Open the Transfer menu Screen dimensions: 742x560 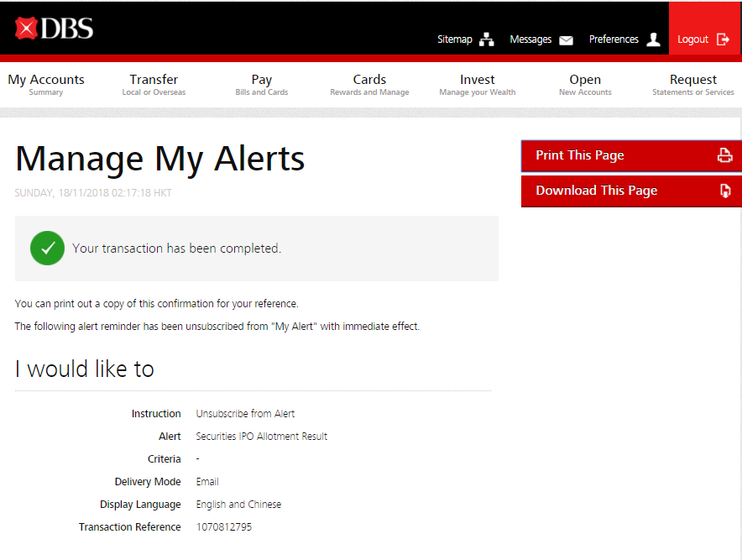[x=154, y=85]
